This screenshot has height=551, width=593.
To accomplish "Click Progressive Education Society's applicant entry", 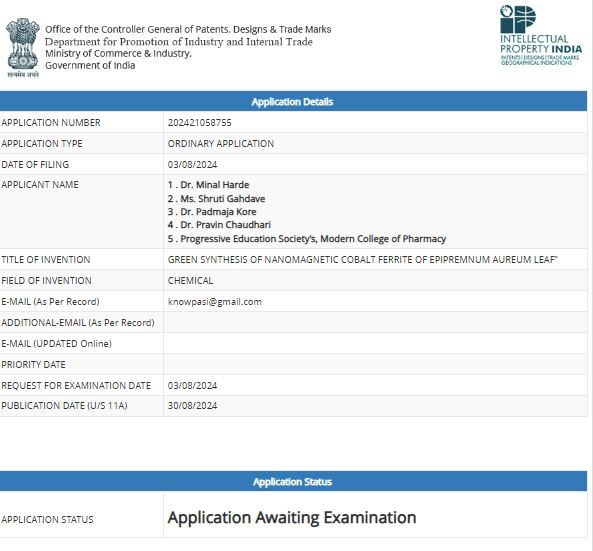I will click(x=307, y=239).
